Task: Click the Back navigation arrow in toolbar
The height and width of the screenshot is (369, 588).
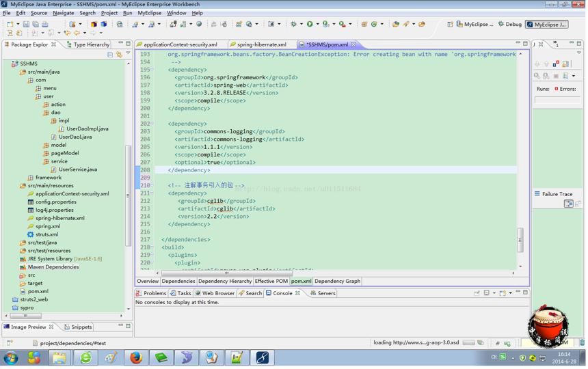Action: pos(77,33)
